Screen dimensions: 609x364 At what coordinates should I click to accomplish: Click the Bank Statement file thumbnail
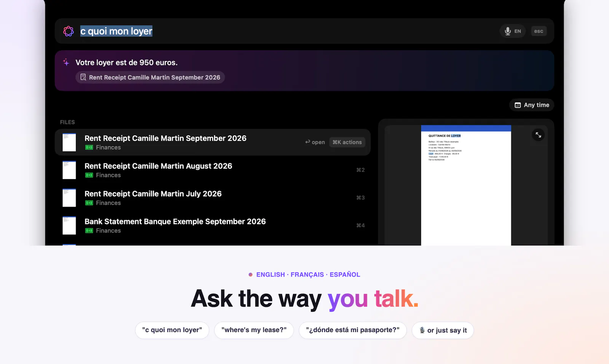69,226
